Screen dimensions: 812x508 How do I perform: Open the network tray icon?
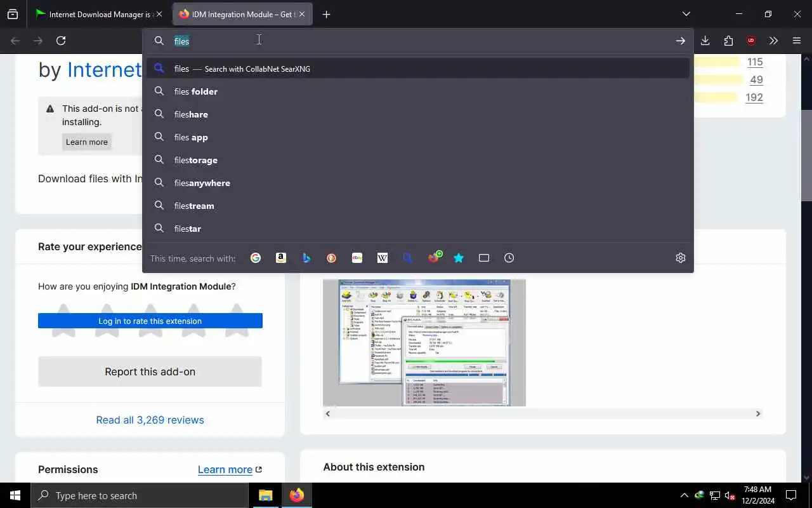pyautogui.click(x=714, y=495)
